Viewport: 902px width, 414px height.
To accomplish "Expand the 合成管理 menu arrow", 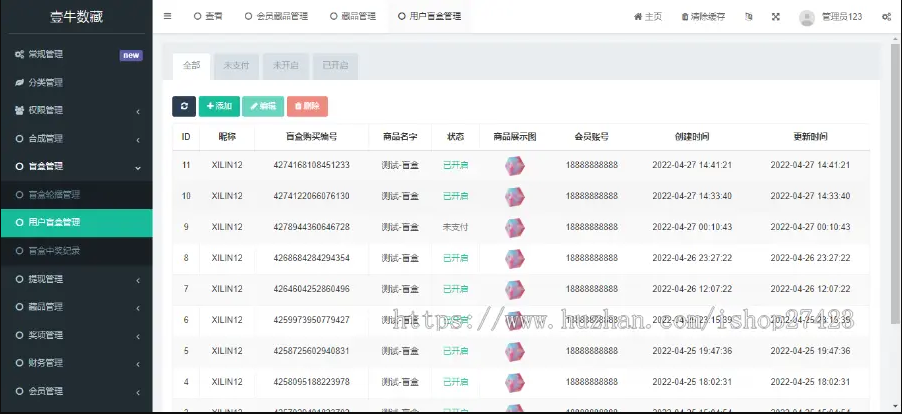I will [138, 139].
